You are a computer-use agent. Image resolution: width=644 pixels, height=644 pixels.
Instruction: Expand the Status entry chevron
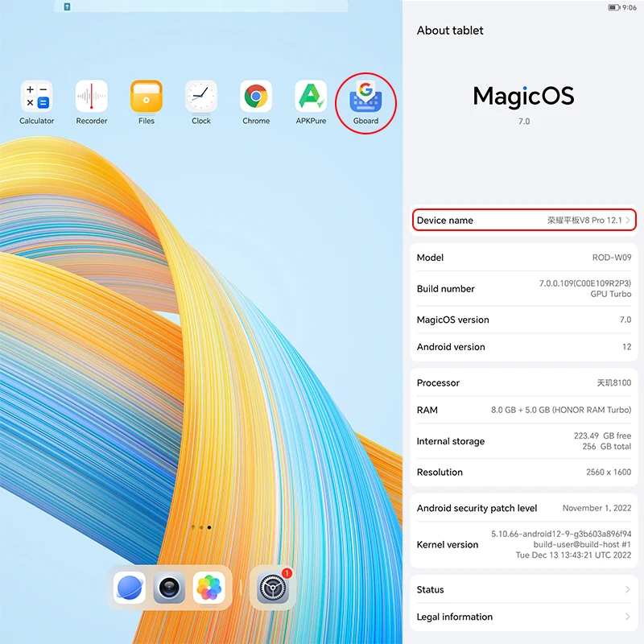[x=628, y=589]
